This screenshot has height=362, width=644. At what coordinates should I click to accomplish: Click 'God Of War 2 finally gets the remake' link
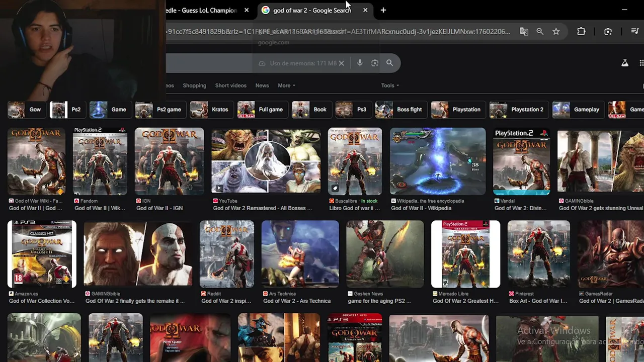pyautogui.click(x=135, y=301)
